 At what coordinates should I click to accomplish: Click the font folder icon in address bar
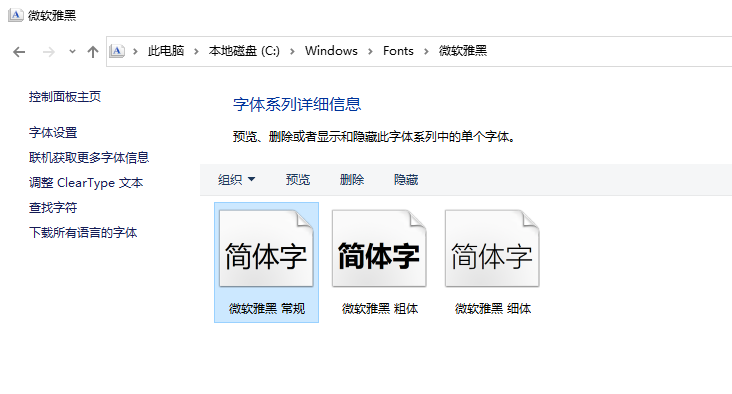(x=117, y=51)
